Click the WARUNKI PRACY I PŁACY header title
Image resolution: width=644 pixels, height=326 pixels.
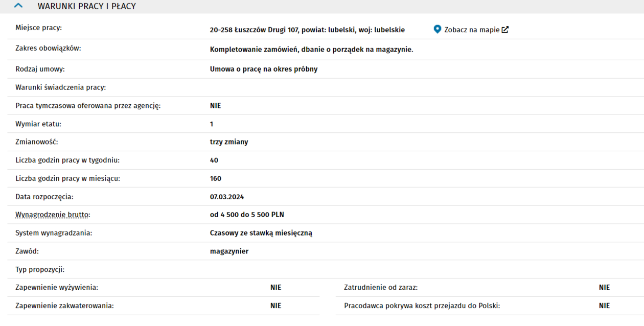point(86,7)
